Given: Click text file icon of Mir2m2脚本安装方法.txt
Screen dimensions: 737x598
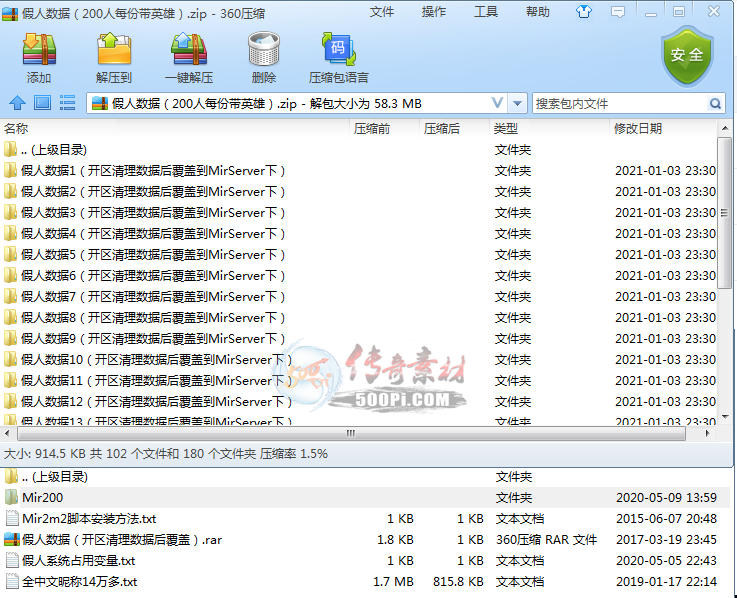Looking at the screenshot, I should pos(12,519).
